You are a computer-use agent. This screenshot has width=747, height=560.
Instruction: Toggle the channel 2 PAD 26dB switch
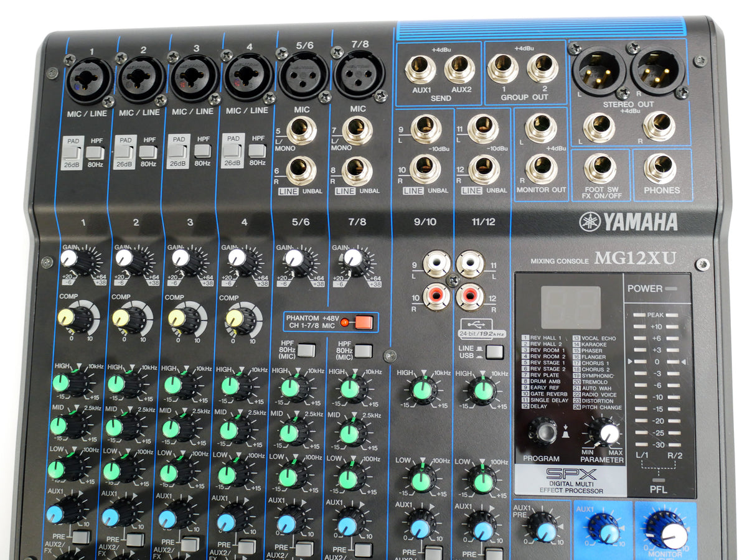pos(125,151)
